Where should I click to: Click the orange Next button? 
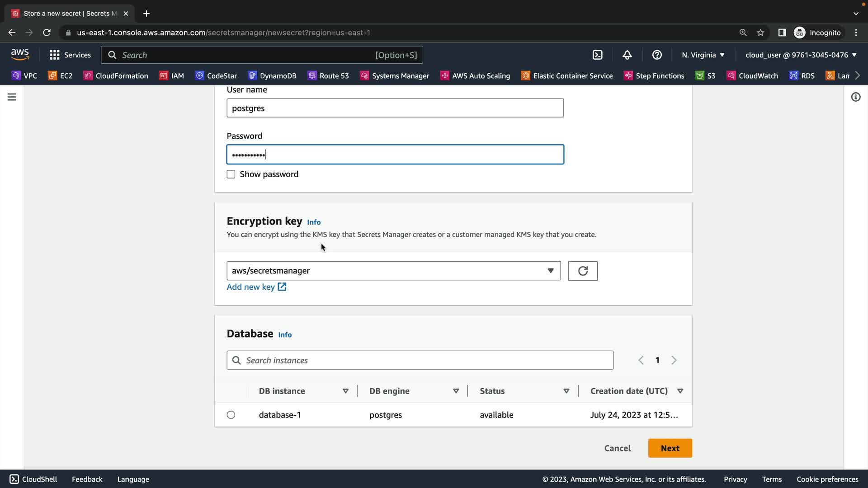coord(670,448)
